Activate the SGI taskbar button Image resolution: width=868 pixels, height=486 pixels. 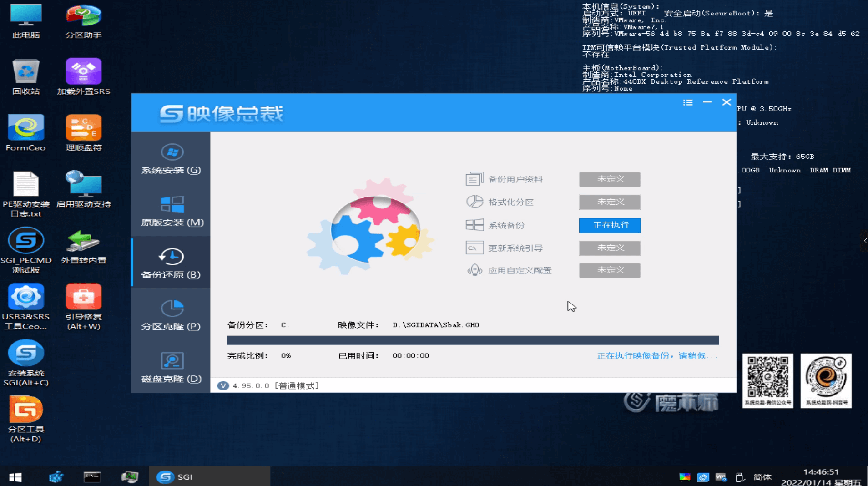tap(209, 476)
